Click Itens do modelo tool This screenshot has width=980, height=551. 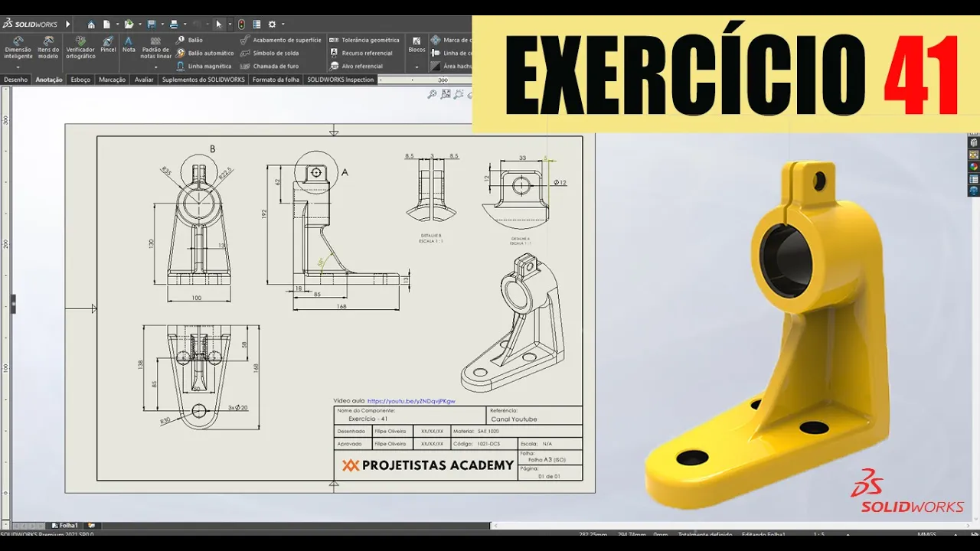coord(48,47)
